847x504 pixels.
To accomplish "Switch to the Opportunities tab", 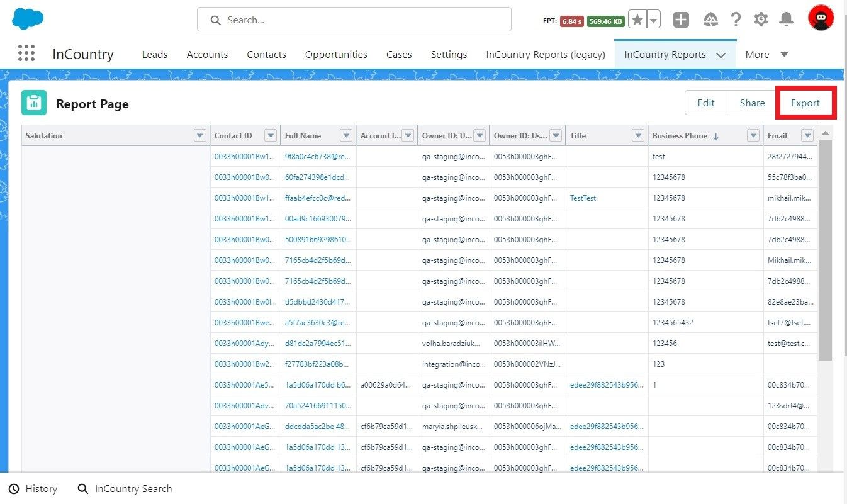I will pos(336,54).
